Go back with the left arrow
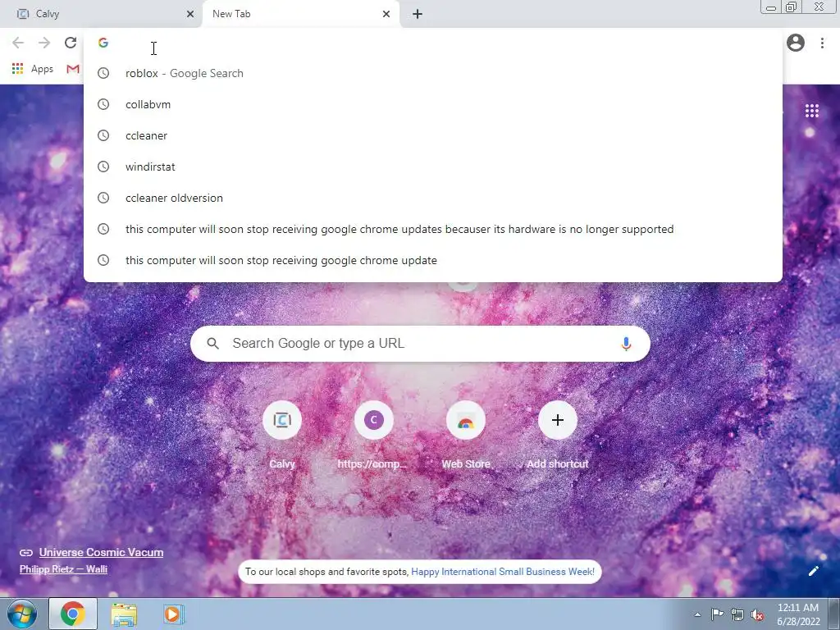 (18, 43)
